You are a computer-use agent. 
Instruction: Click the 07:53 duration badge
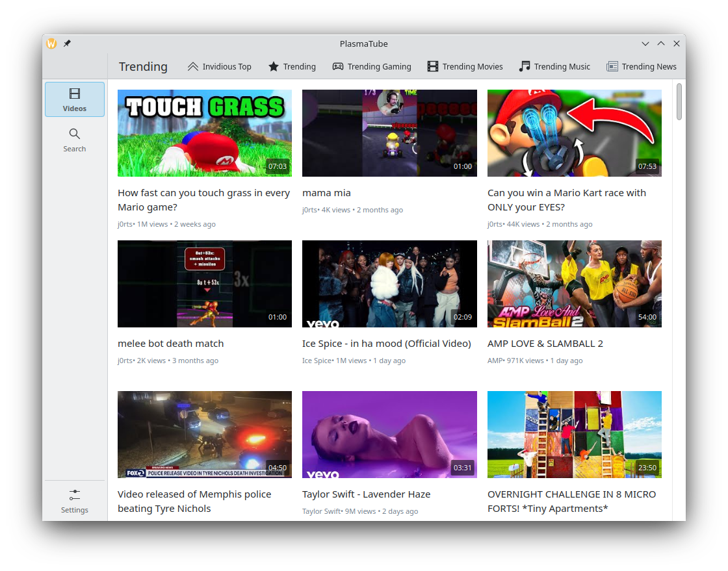(x=647, y=166)
